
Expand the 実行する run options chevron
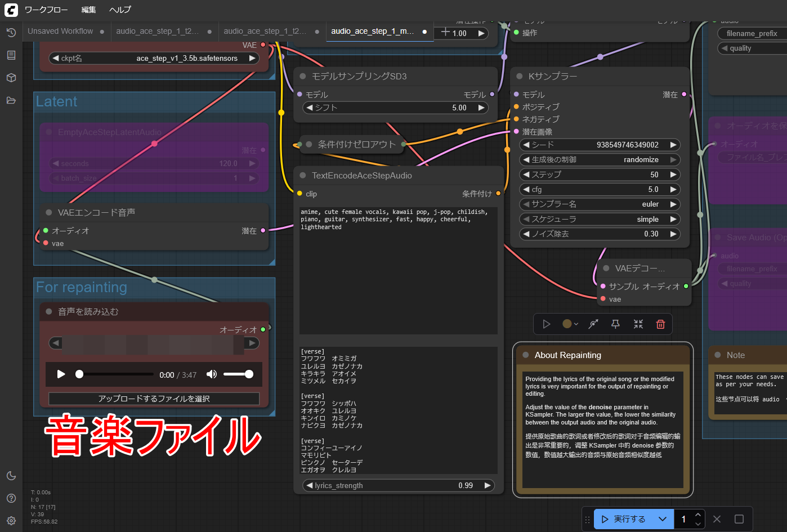pos(663,519)
